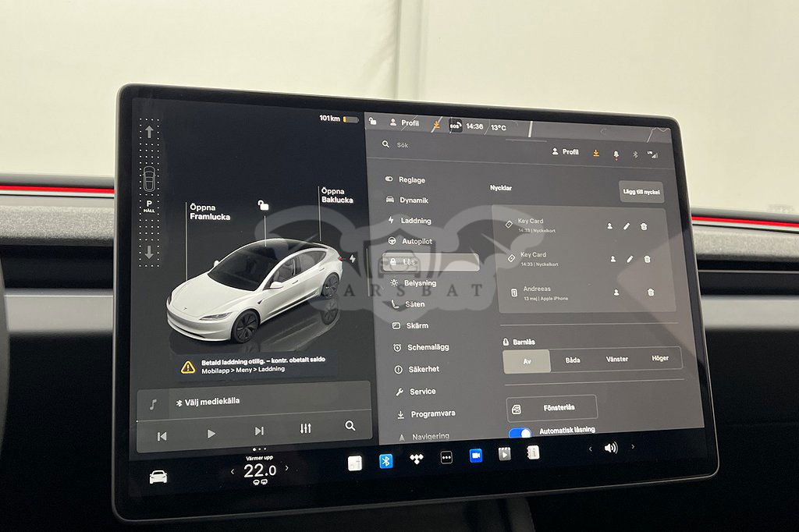Open the dashcam camera app
This screenshot has height=532, width=799.
click(x=476, y=456)
